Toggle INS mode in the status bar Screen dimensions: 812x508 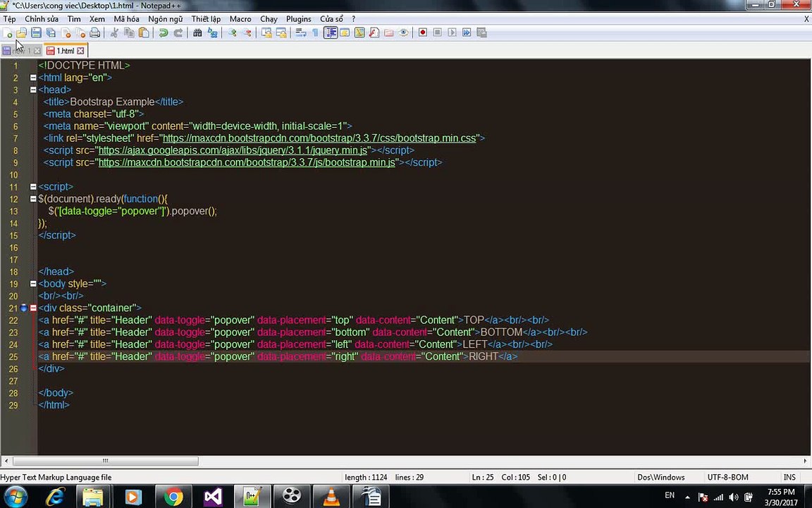[x=789, y=478]
